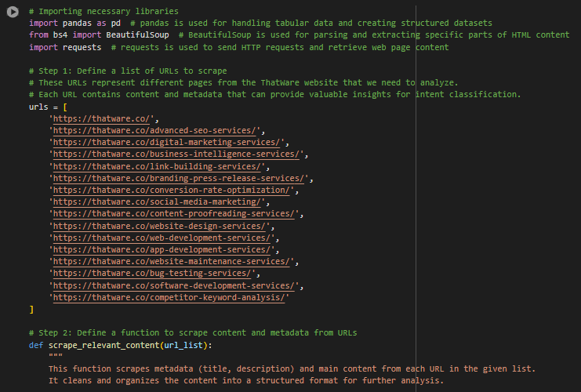Open the conversion-rate-optimization URL
The image size is (581, 392).
pyautogui.click(x=171, y=190)
